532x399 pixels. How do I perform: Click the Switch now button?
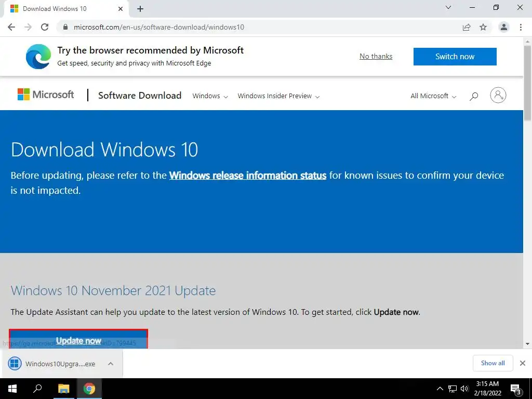click(x=455, y=56)
